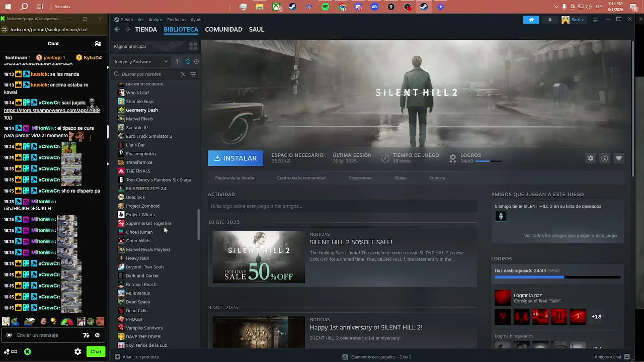Click the Buscar por nombre search field
Viewport: 644px width, 362px height.
150,74
